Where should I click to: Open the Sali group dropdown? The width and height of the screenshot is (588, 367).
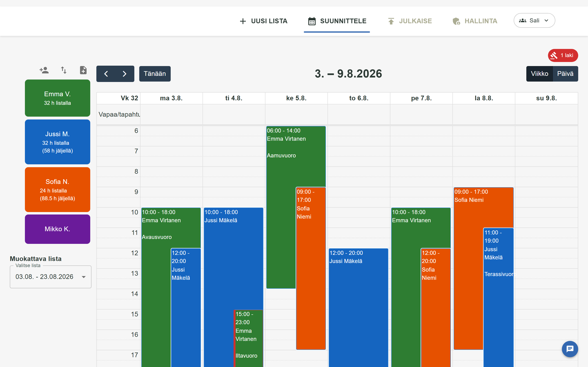(x=534, y=20)
